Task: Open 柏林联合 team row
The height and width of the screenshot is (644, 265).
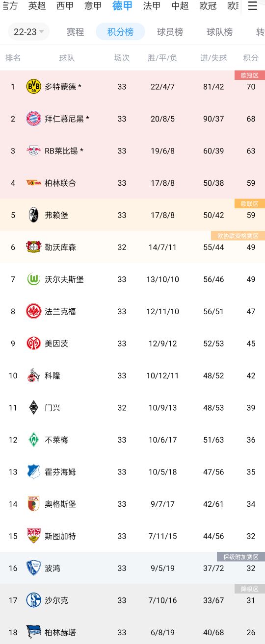Action: tap(132, 183)
